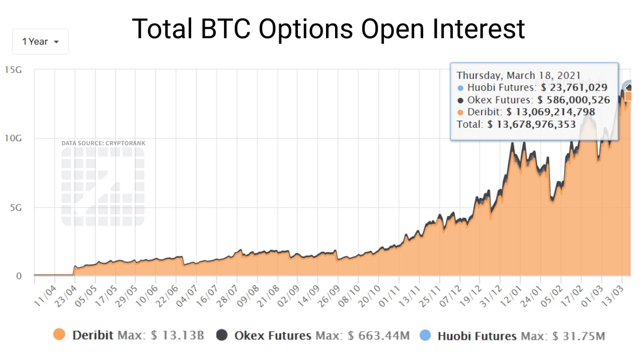This screenshot has width=644, height=362.
Task: Toggle the Huobi Futures legend item
Action: (x=476, y=336)
